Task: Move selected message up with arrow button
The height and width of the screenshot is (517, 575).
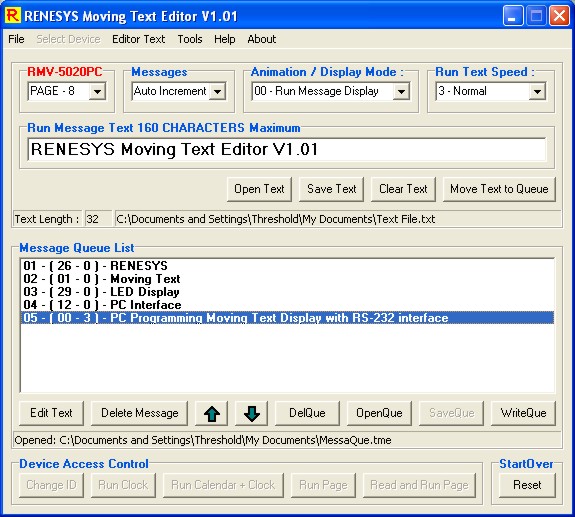Action: pyautogui.click(x=211, y=413)
